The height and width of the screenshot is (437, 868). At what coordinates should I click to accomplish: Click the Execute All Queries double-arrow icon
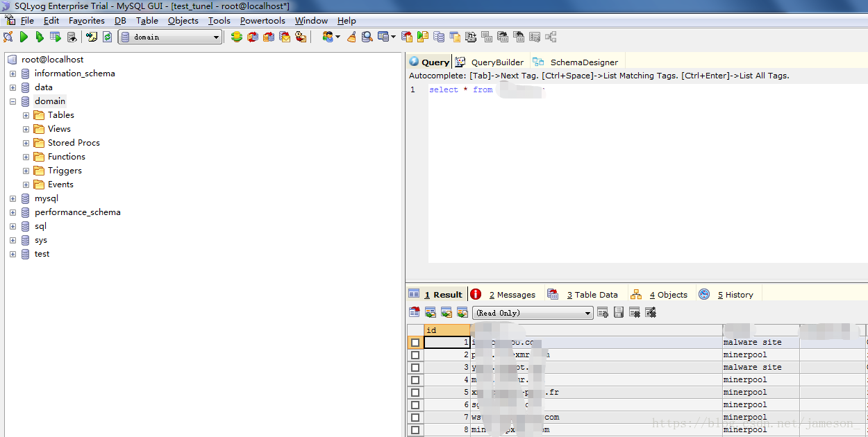(x=40, y=37)
